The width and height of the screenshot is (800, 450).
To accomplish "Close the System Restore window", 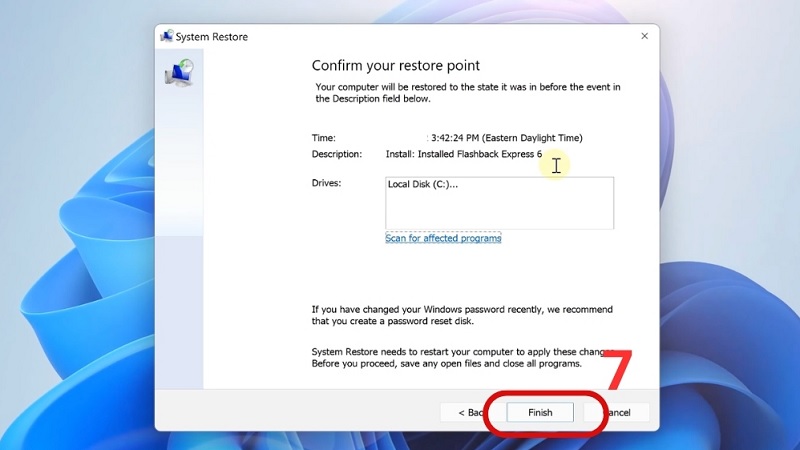I will click(644, 36).
